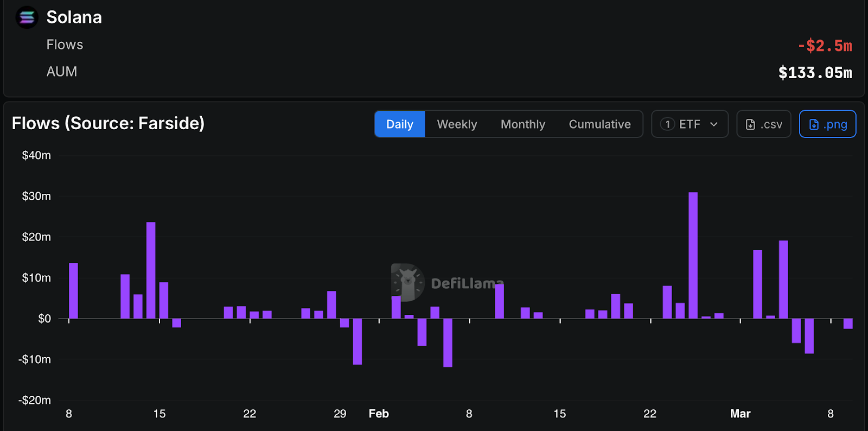The image size is (868, 431).
Task: Click the DefiLlama llama watermark logo
Action: pos(407,282)
